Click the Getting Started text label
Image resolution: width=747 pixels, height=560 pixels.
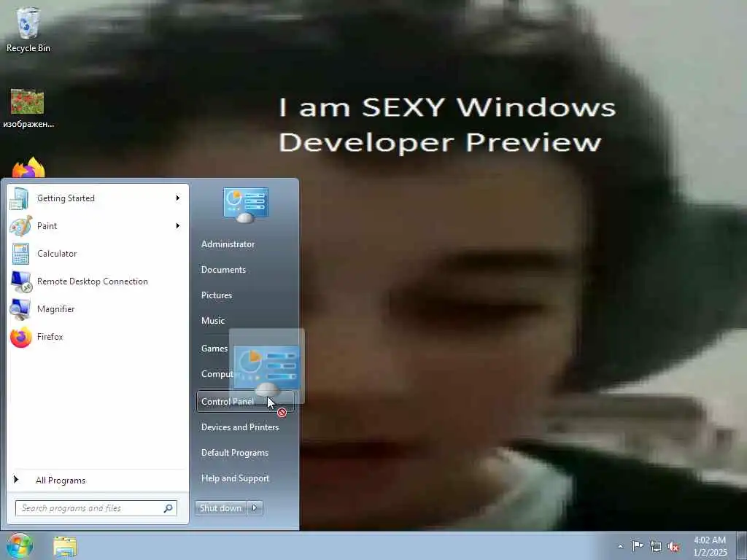click(66, 198)
